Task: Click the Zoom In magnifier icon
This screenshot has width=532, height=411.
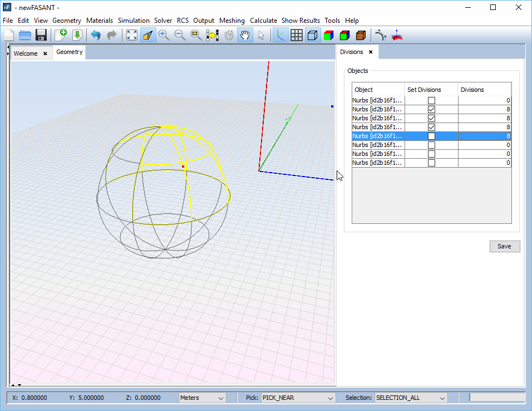Action: (164, 35)
